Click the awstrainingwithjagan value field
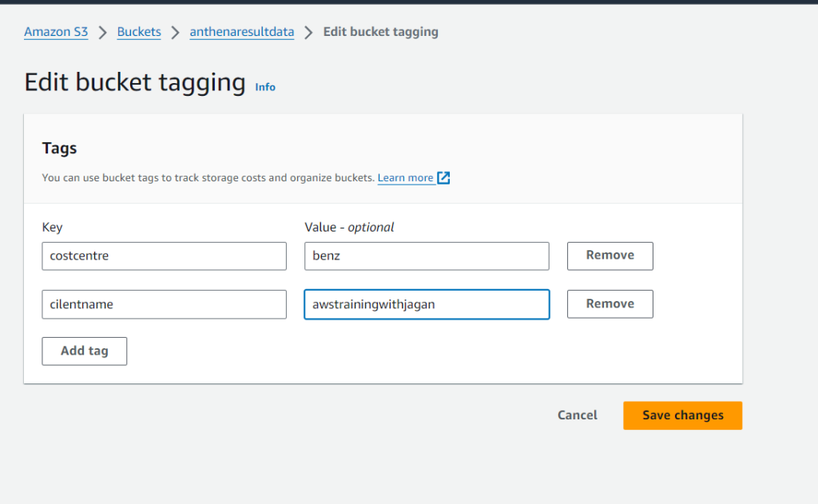Viewport: 818px width, 504px height. pos(427,304)
